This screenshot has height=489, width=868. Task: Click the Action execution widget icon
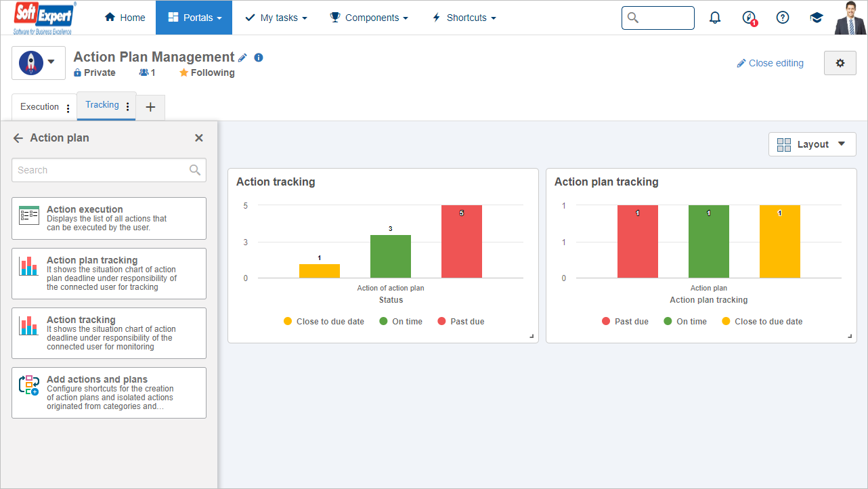[29, 215]
